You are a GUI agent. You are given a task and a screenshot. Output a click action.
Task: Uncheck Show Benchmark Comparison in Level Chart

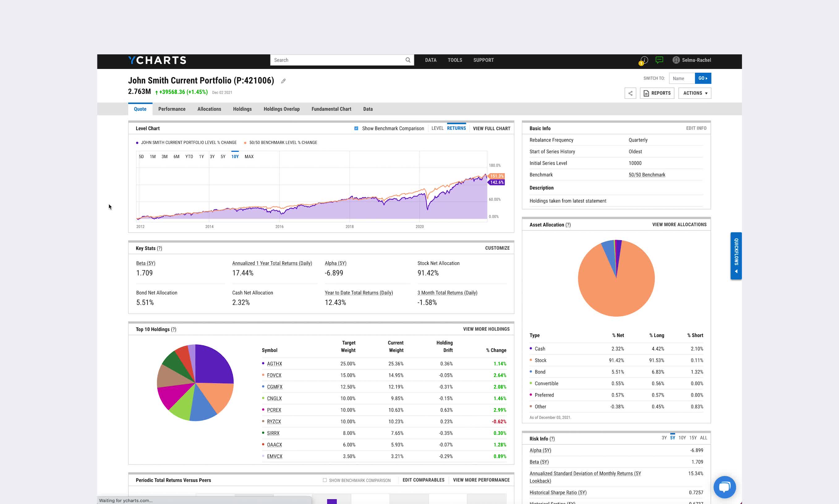(356, 128)
